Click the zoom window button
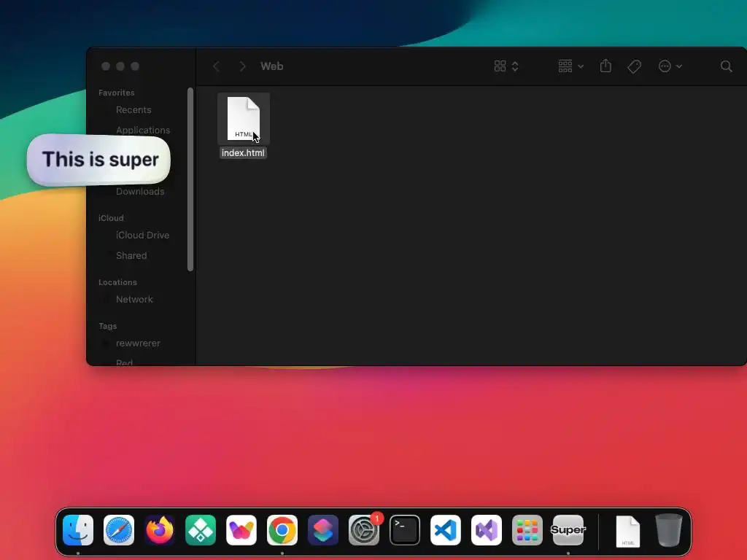The width and height of the screenshot is (747, 560). click(x=135, y=66)
